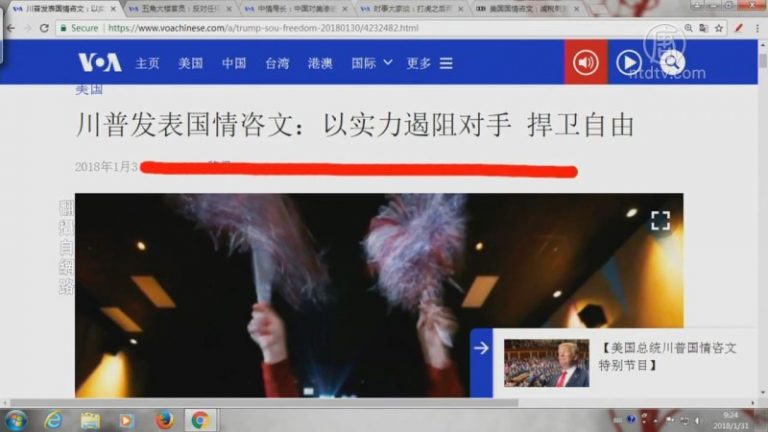Click the zoom magnifier icon in address bar
The height and width of the screenshot is (432, 768).
point(688,28)
